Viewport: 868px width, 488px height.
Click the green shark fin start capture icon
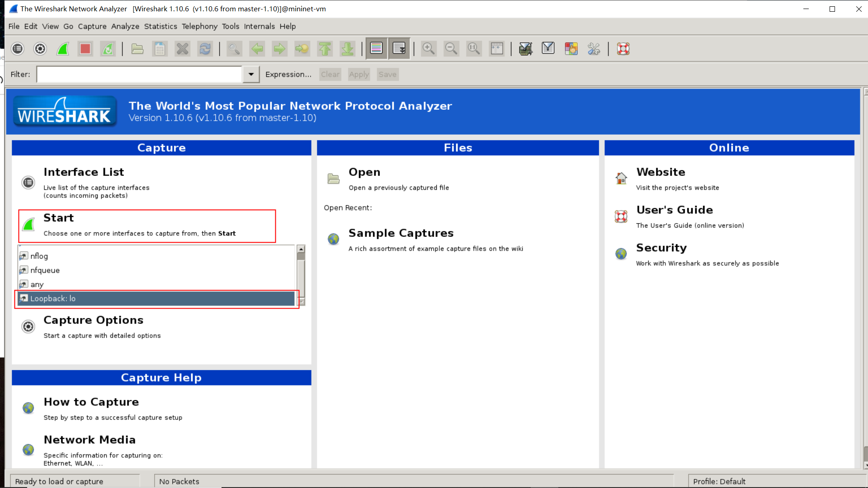tap(63, 48)
